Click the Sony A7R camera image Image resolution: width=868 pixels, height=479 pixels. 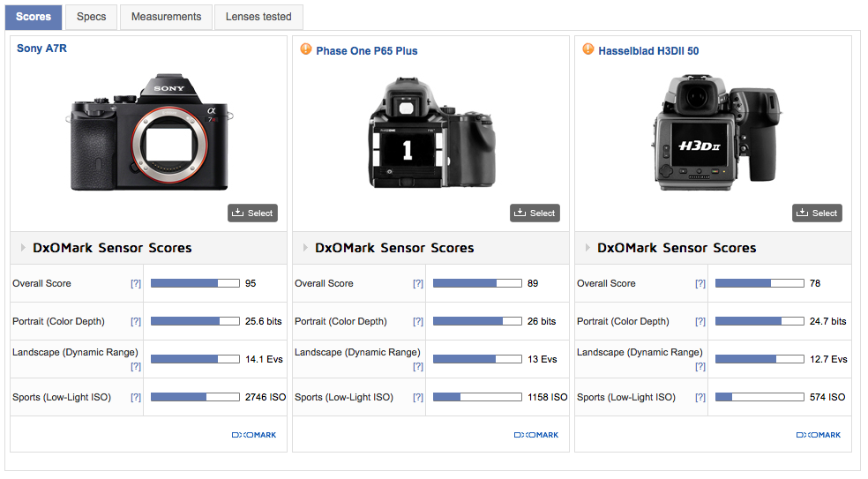[x=149, y=133]
